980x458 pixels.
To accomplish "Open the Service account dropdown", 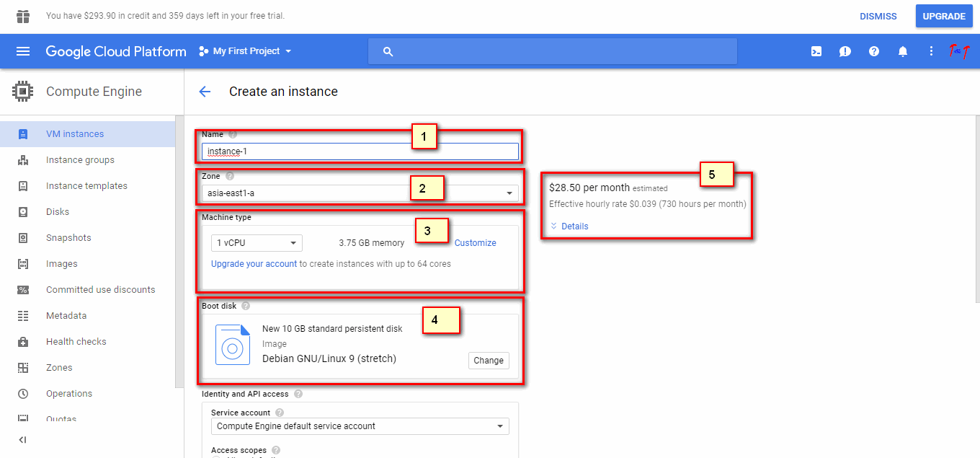I will click(x=360, y=426).
